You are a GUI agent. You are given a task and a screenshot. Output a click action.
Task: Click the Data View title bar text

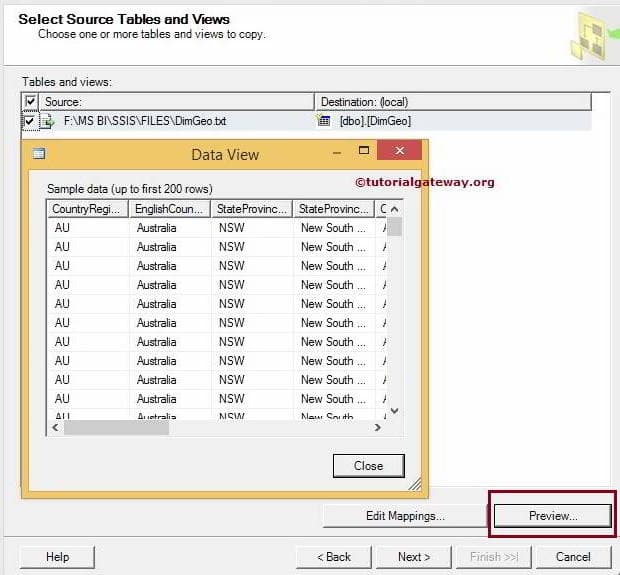225,155
